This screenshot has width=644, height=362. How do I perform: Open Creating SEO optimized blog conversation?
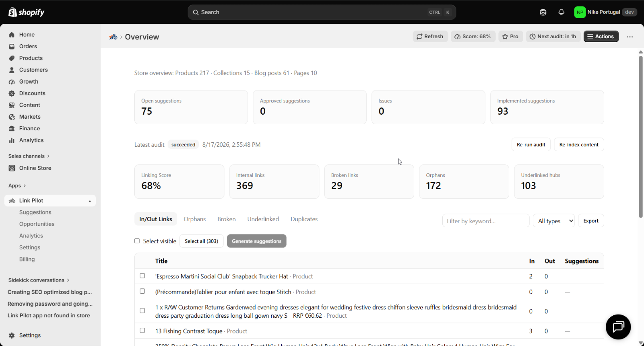[x=50, y=292]
